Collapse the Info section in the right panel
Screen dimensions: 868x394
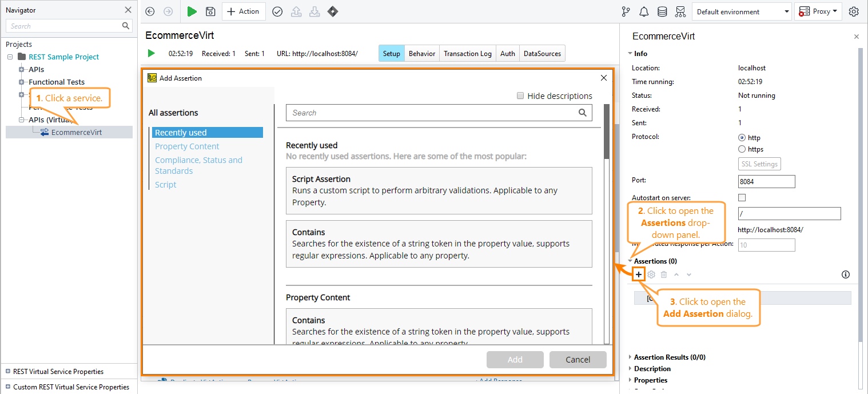pyautogui.click(x=630, y=53)
